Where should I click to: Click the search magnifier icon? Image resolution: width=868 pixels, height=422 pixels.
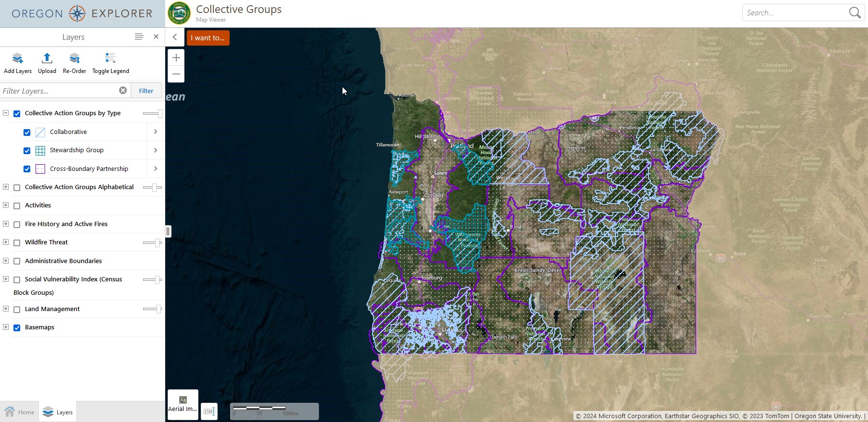click(855, 13)
